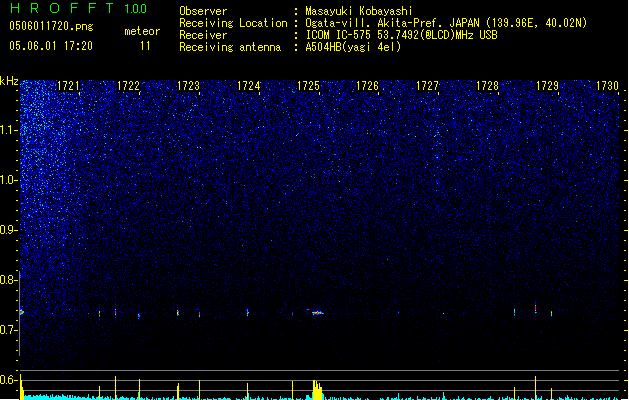
Task: Click the date stamp 05.06.01 17:20
Action: point(51,46)
